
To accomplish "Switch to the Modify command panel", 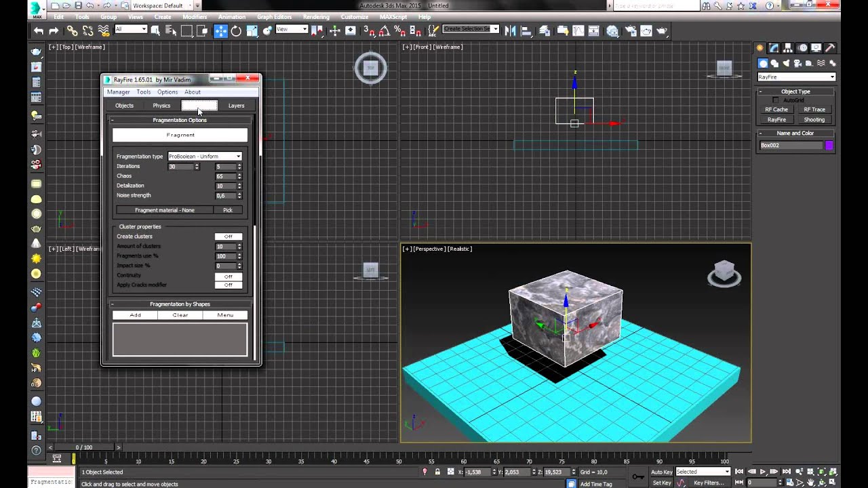I will [x=774, y=48].
